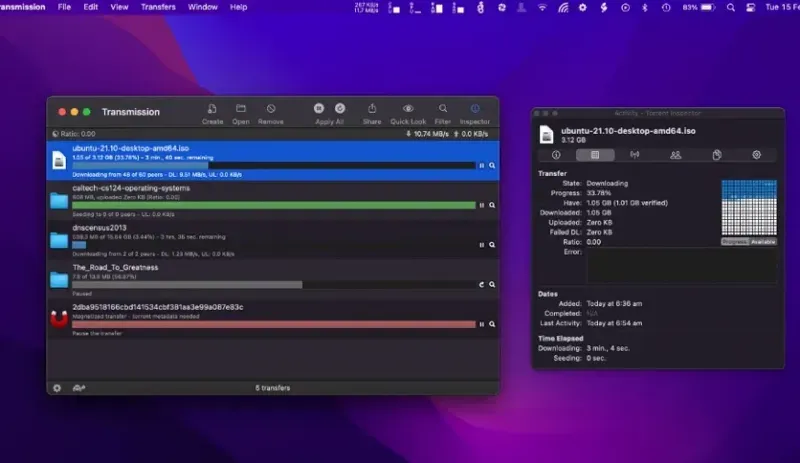
Task: Click the "5 transfers" status text
Action: point(273,388)
